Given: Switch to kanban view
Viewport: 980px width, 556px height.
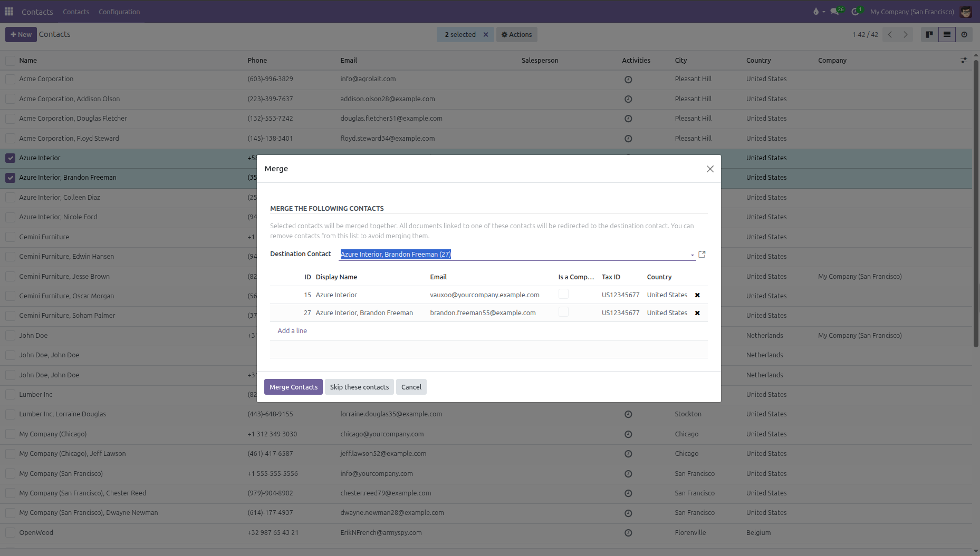Looking at the screenshot, I should pos(929,34).
